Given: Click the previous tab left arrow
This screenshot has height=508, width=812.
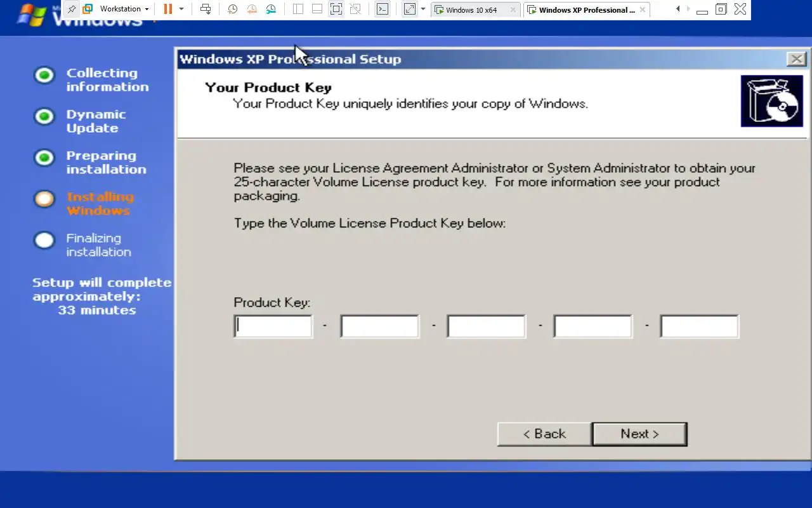Looking at the screenshot, I should click(678, 9).
